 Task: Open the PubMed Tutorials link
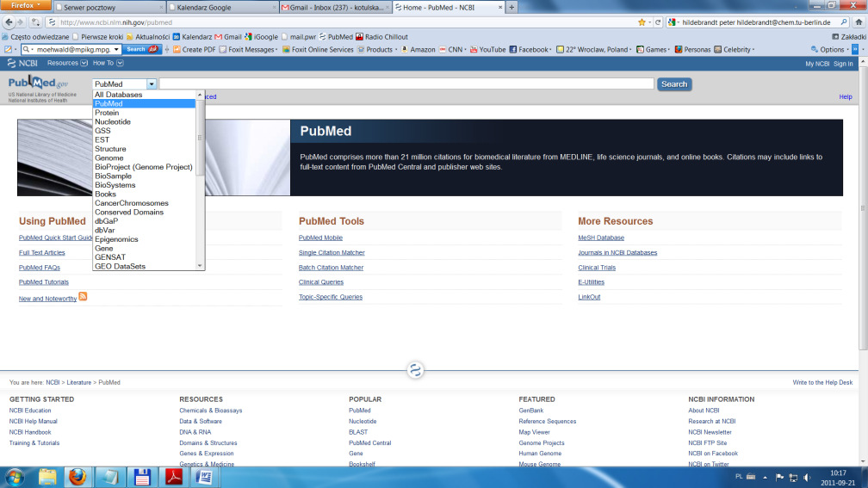pyautogui.click(x=44, y=281)
